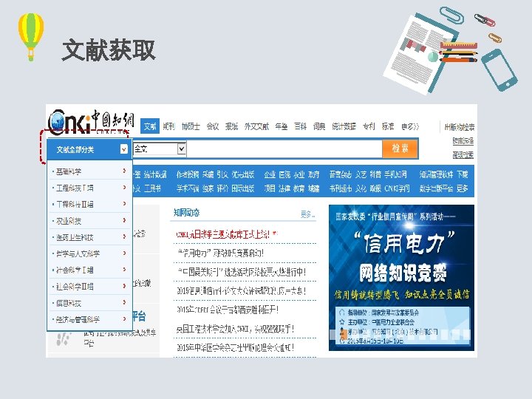Click the 信用电力 网络知识竞赛 banner
The image size is (532, 399).
401,278
